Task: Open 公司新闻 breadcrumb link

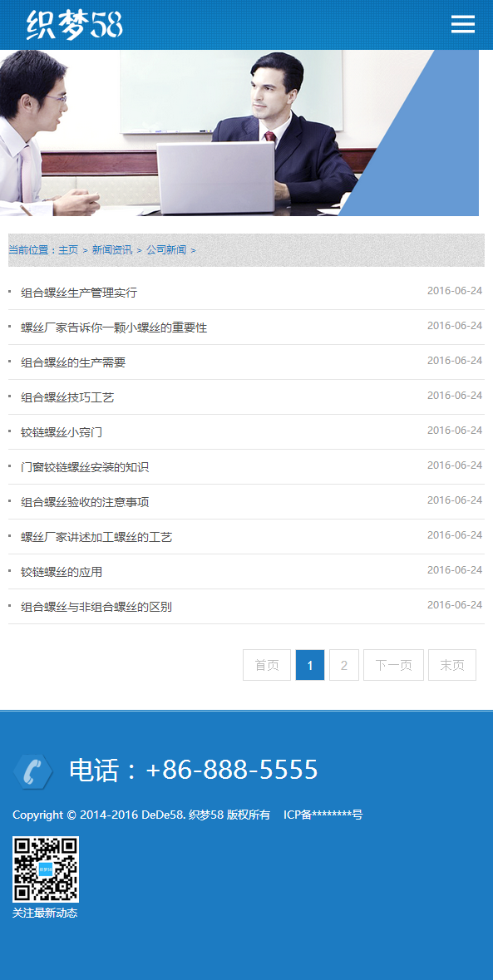Action: 166,250
